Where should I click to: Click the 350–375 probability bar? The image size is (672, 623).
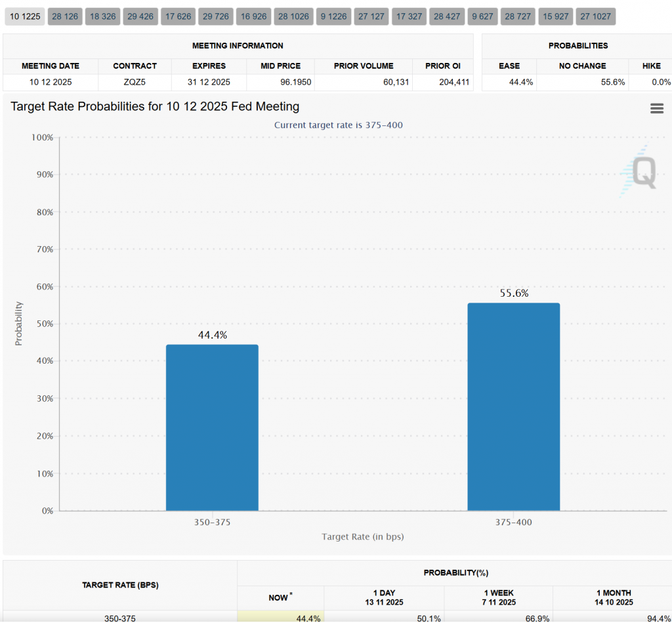[212, 427]
